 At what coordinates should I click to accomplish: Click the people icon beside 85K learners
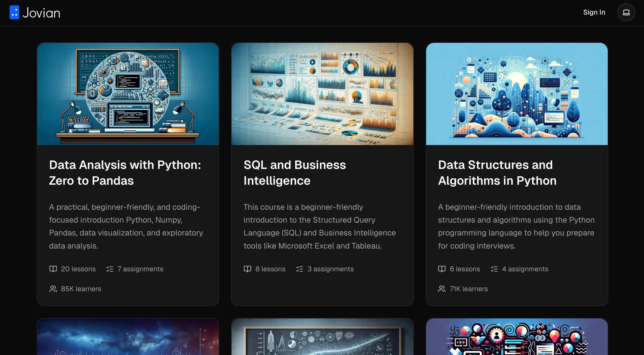[53, 289]
